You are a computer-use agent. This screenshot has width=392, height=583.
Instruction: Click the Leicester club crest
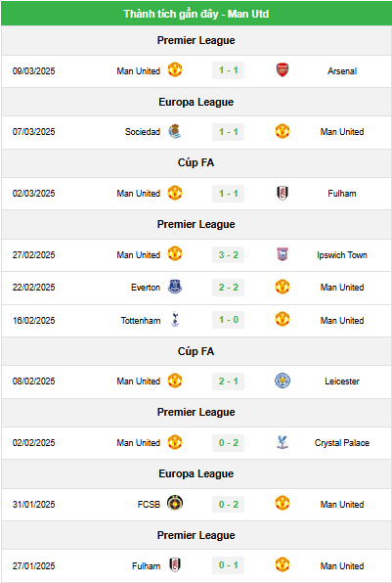point(283,381)
